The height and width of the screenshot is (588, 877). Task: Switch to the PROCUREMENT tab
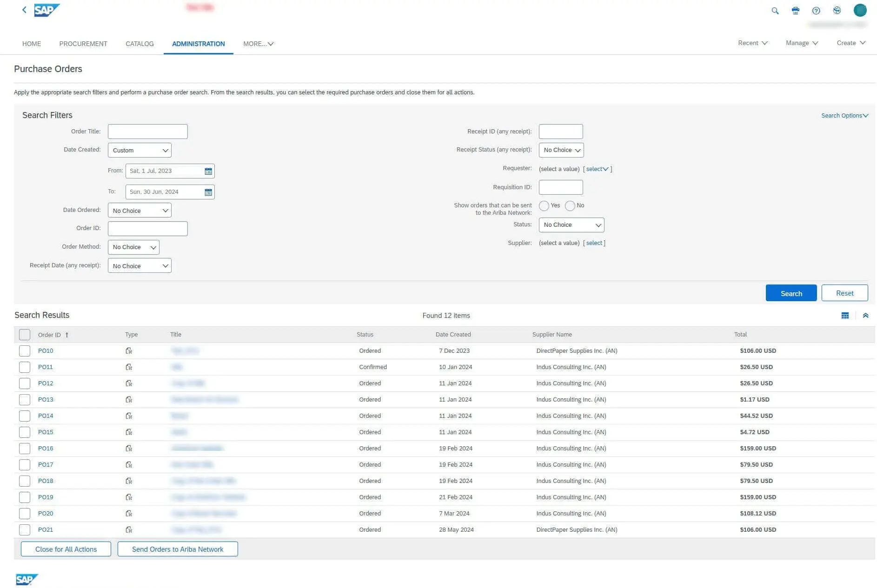click(83, 44)
